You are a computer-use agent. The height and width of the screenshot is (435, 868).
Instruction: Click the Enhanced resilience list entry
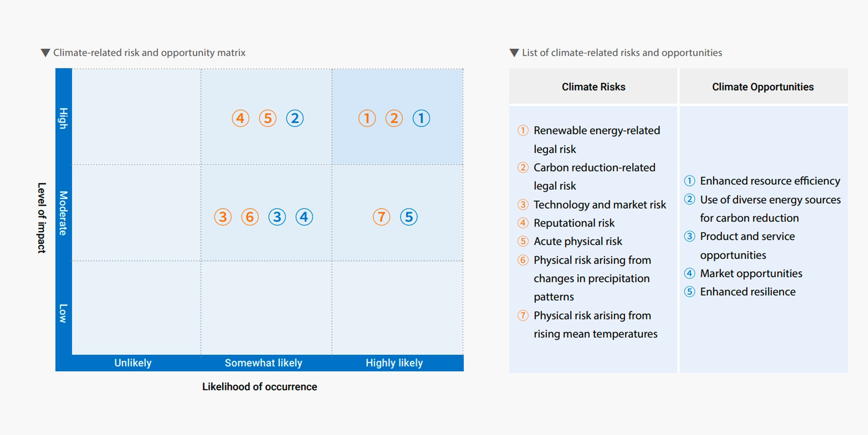(x=747, y=292)
